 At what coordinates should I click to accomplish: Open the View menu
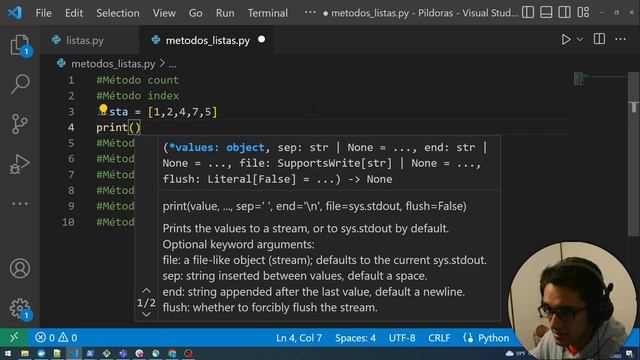(x=164, y=13)
